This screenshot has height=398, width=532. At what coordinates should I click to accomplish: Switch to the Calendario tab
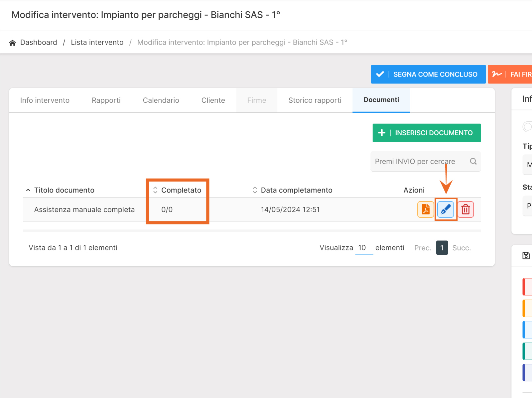161,100
